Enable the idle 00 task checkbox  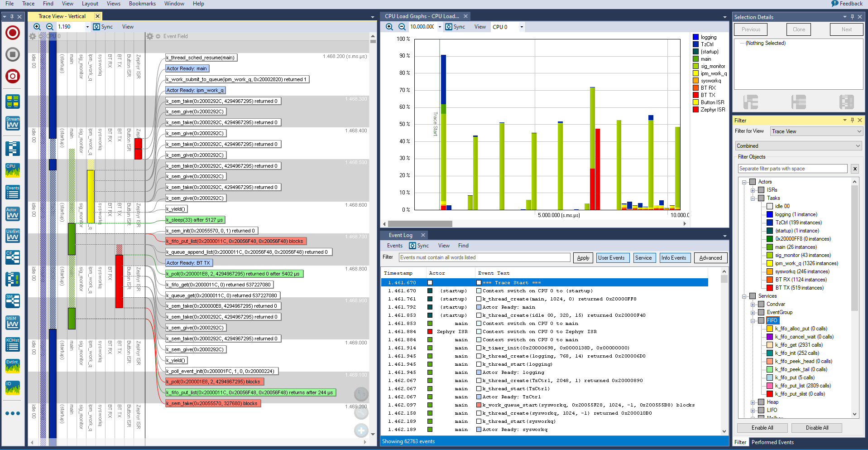[x=769, y=206]
